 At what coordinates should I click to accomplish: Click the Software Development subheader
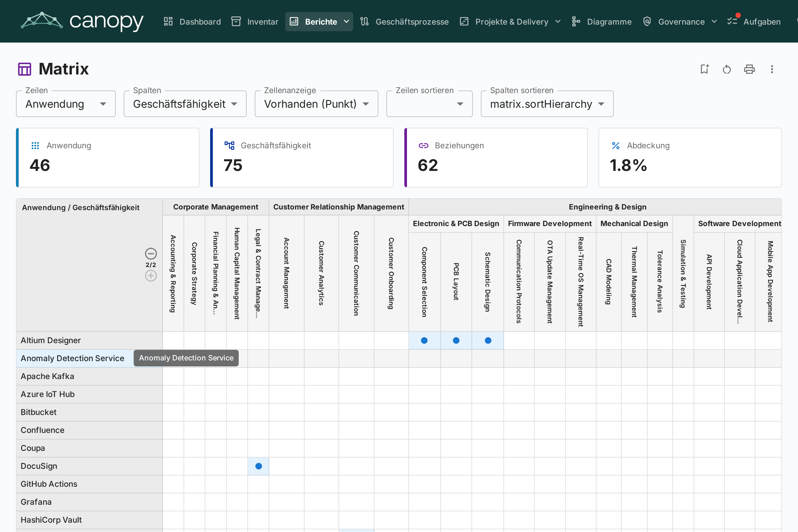tap(738, 223)
